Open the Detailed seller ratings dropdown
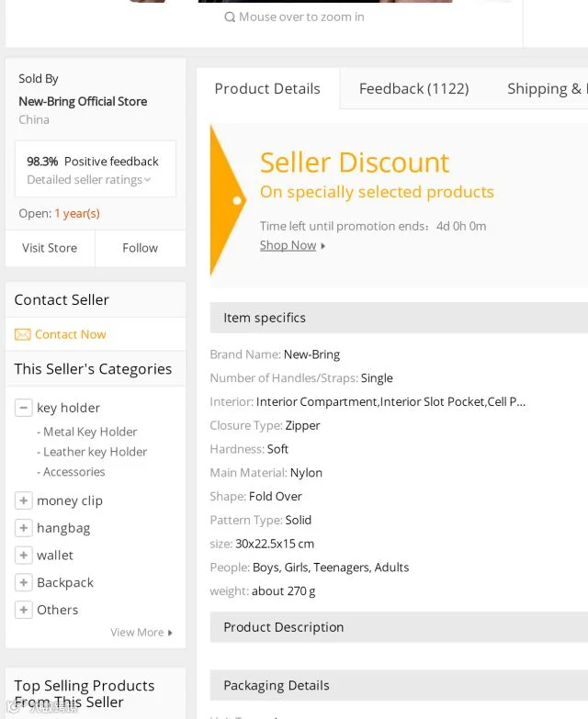This screenshot has height=719, width=588. click(88, 180)
